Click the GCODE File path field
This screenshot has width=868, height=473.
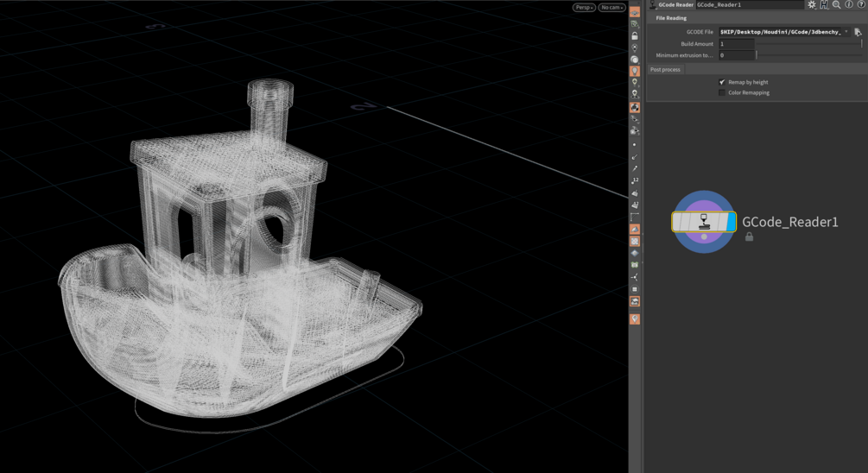tap(780, 32)
